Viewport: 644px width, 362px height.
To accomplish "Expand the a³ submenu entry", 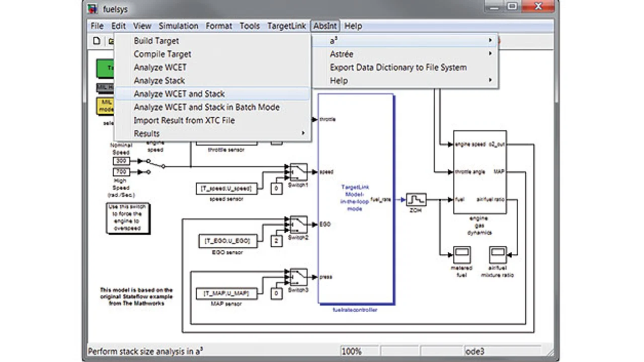I will point(405,41).
